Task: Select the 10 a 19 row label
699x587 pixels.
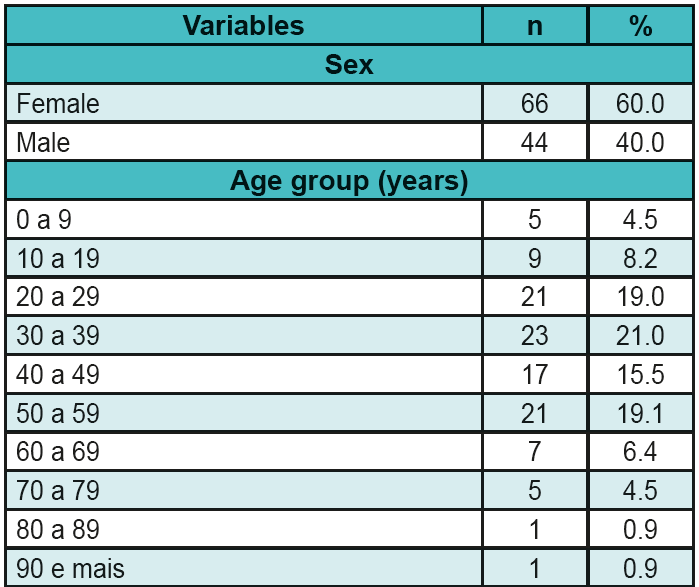Action: pos(58,259)
